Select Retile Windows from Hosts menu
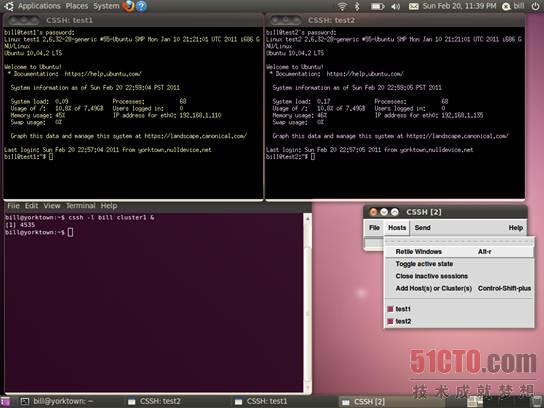This screenshot has height=408, width=544. [459, 252]
